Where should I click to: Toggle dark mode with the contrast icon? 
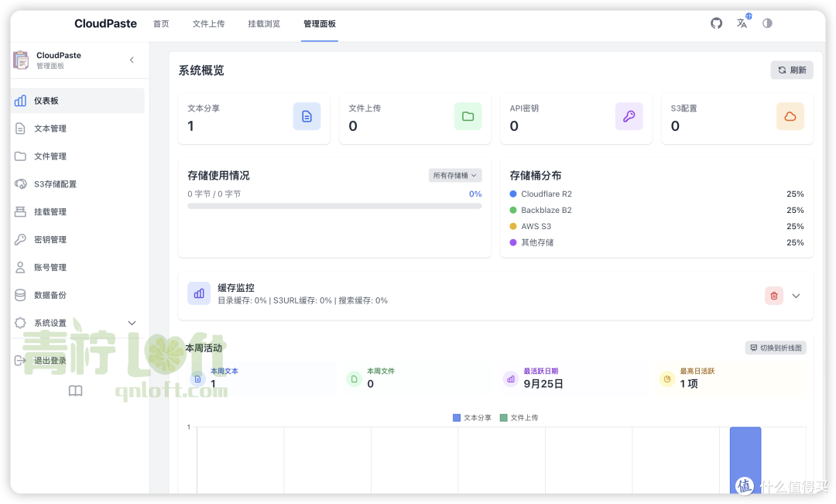767,23
